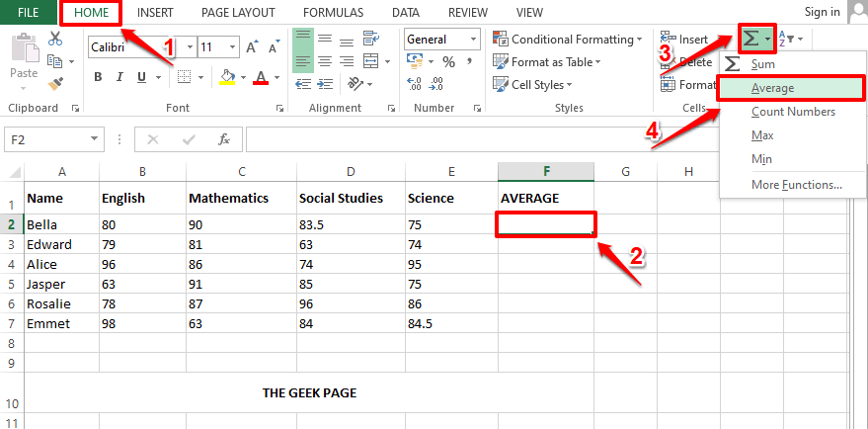Open Conditional Formatting menu
The height and width of the screenshot is (429, 868).
click(x=568, y=40)
